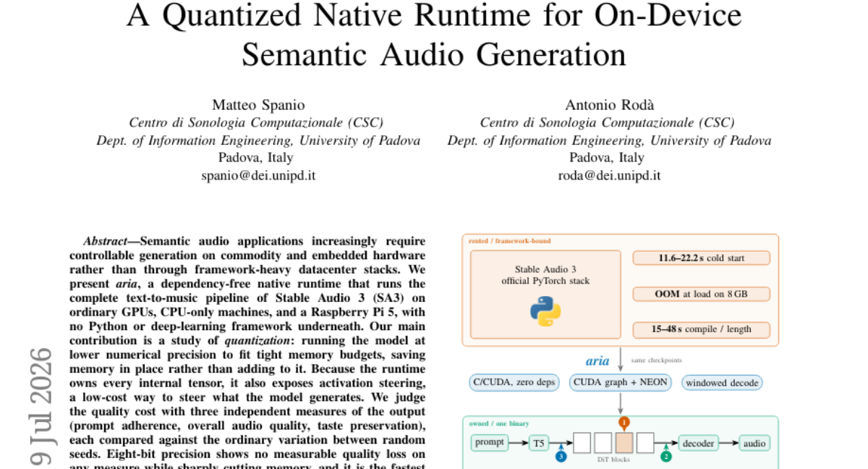Screen dimensions: 868x469
Task: Select the highlighted orange DiT block
Action: click(624, 443)
